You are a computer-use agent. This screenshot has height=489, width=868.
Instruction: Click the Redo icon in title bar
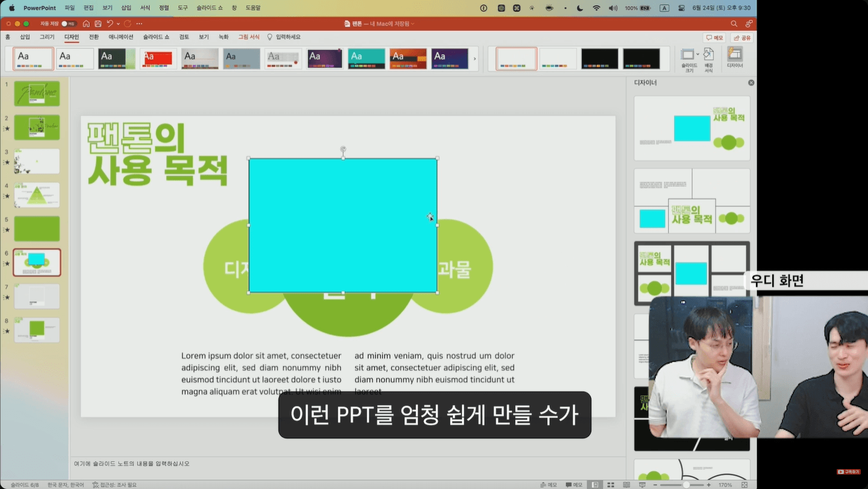point(128,24)
